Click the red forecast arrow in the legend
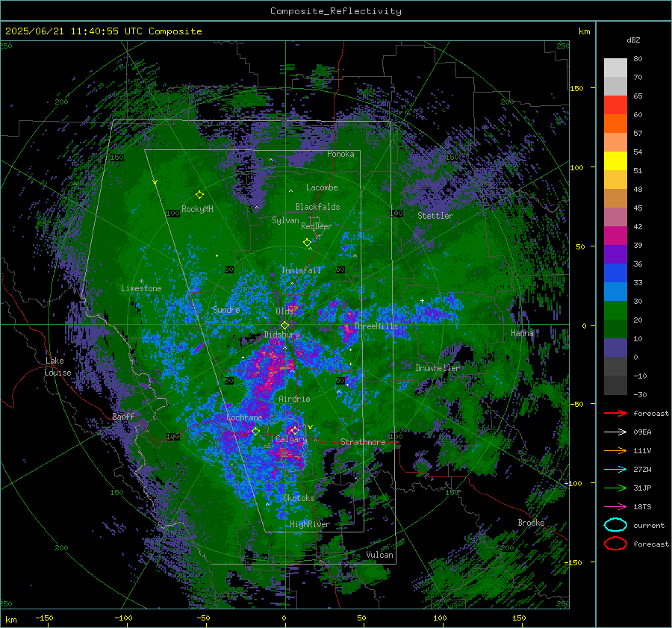The width and height of the screenshot is (672, 628). click(x=615, y=413)
